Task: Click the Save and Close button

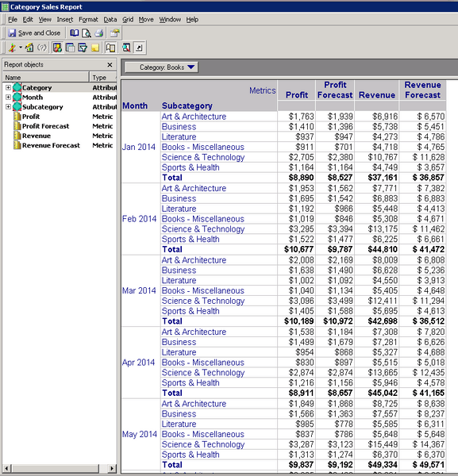Action: 34,33
